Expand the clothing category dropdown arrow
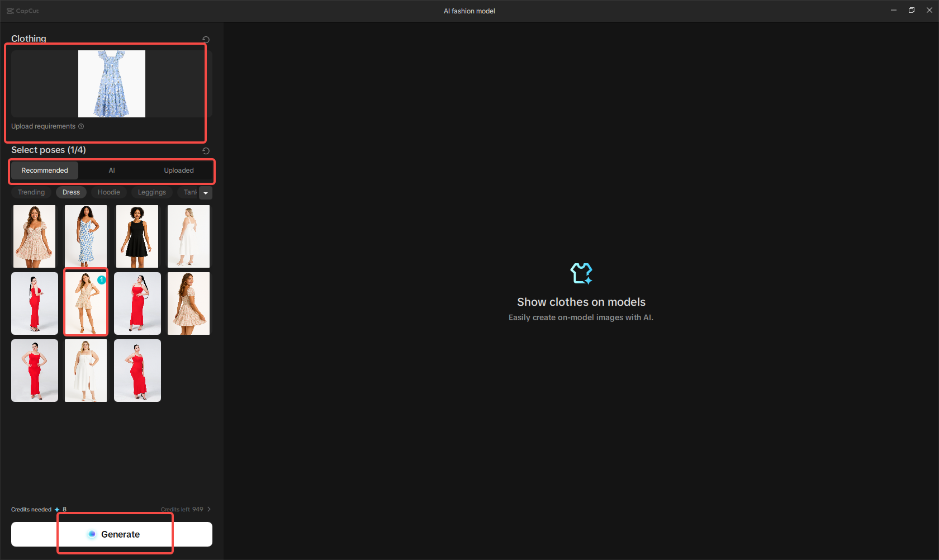The image size is (939, 560). (206, 193)
